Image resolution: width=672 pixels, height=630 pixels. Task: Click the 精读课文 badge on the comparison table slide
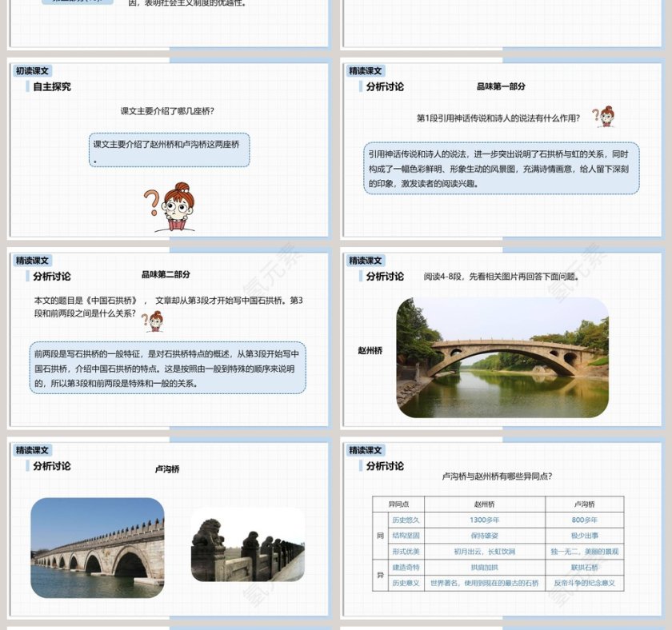365,451
